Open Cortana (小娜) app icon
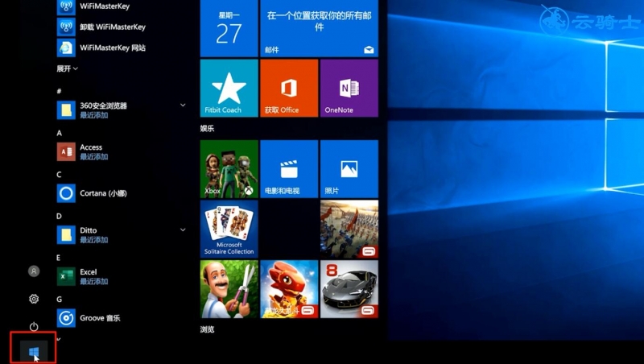 (66, 193)
